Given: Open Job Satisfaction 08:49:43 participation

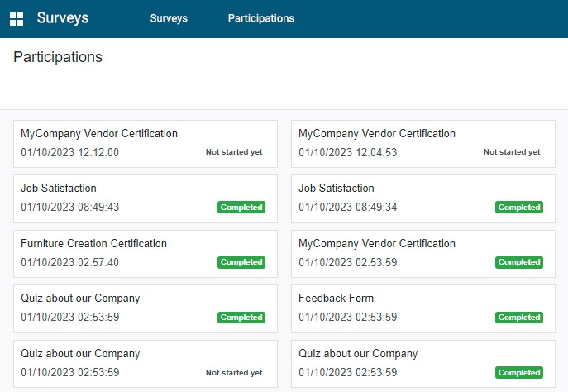Looking at the screenshot, I should coord(146,199).
